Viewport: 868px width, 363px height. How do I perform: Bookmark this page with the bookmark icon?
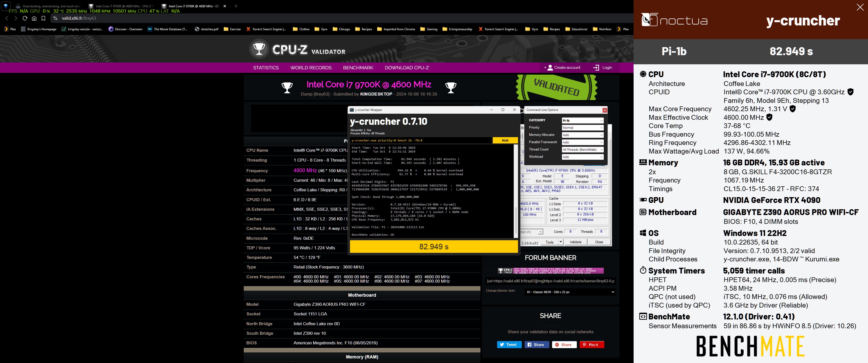click(43, 18)
